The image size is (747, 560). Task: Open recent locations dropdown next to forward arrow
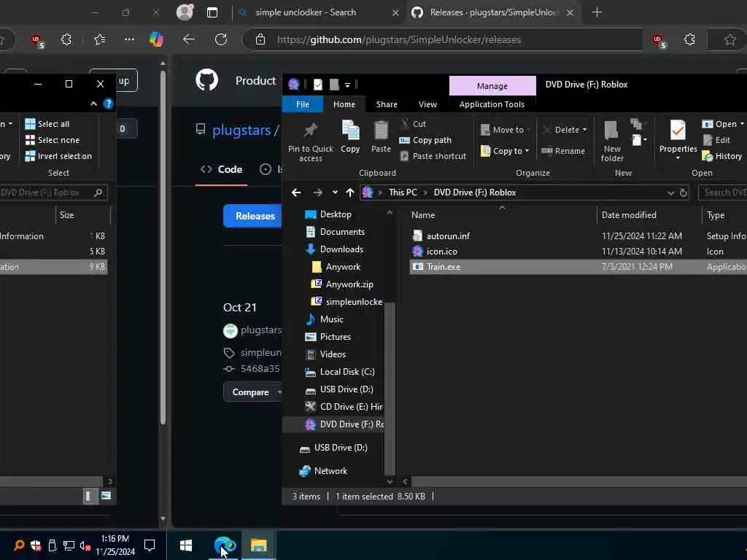click(335, 192)
